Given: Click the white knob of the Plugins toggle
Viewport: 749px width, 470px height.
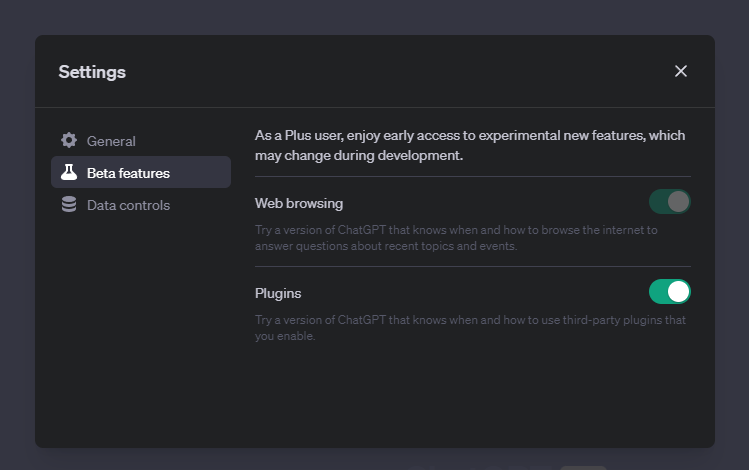Looking at the screenshot, I should click(678, 292).
